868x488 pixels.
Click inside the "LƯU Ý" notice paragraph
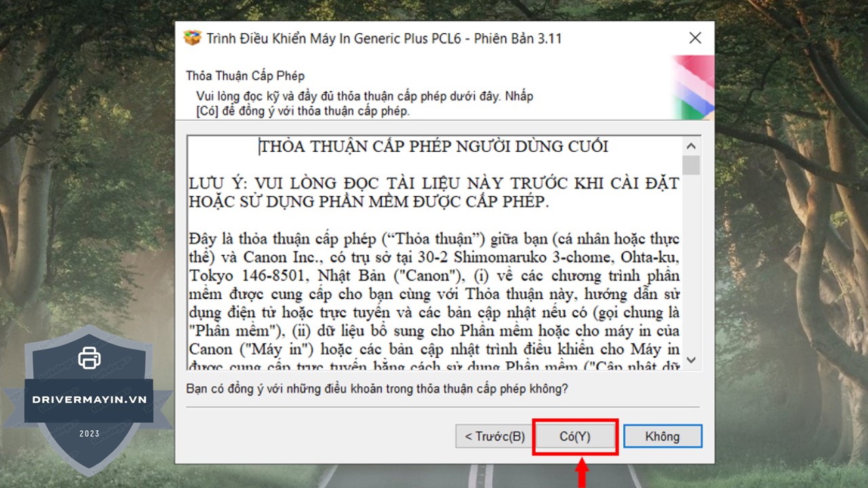[x=434, y=192]
